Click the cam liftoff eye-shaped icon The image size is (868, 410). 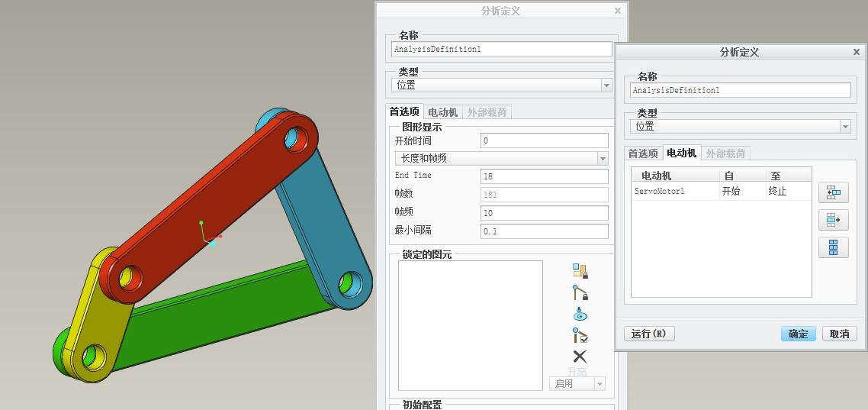tap(580, 314)
